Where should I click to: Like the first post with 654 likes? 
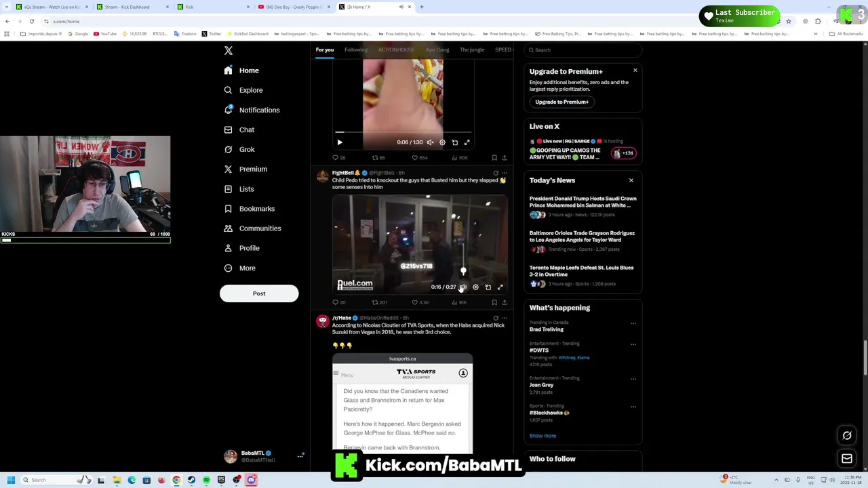click(x=419, y=158)
